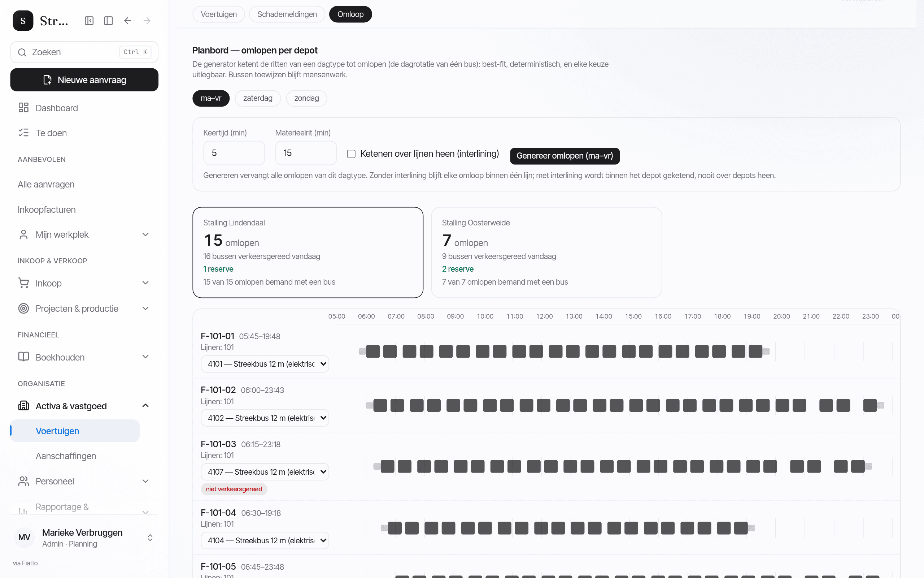Open Inkoopfacturen link
This screenshot has height=578, width=924.
(x=47, y=210)
